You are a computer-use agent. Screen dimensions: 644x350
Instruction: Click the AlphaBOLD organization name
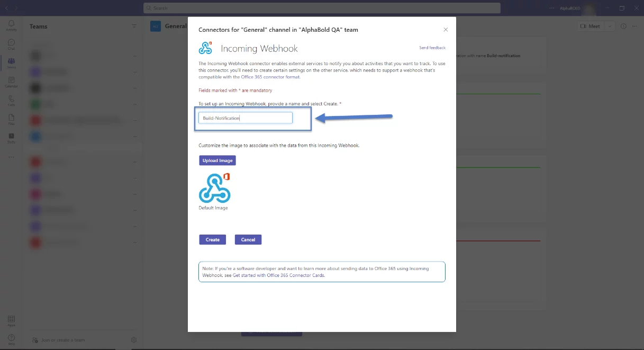[569, 8]
